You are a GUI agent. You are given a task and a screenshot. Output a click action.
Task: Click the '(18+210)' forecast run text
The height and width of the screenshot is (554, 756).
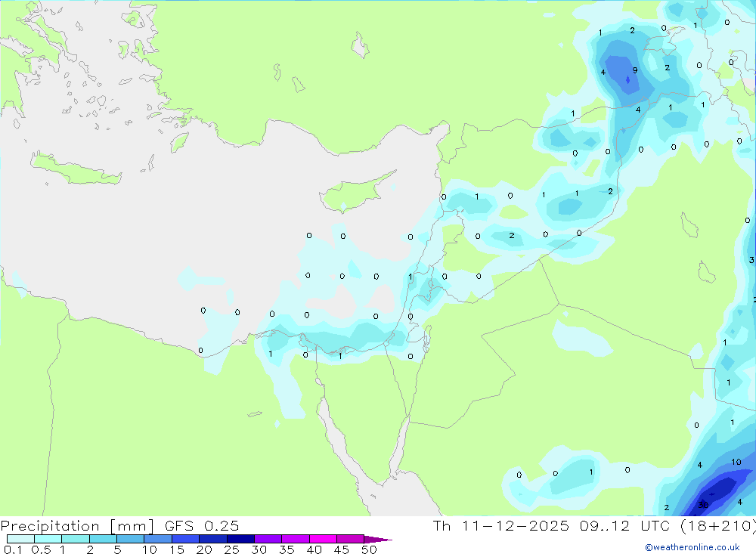tap(717, 526)
